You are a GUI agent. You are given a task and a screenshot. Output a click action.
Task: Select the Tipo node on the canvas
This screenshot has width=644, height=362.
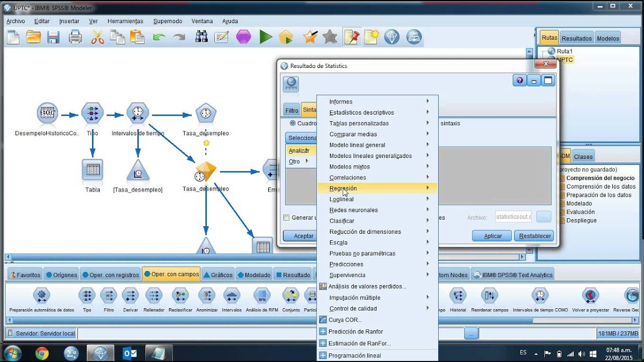(92, 113)
